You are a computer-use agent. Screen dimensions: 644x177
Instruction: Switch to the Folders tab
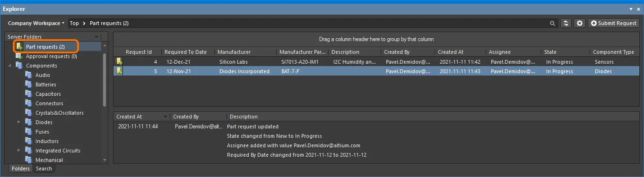pyautogui.click(x=21, y=169)
